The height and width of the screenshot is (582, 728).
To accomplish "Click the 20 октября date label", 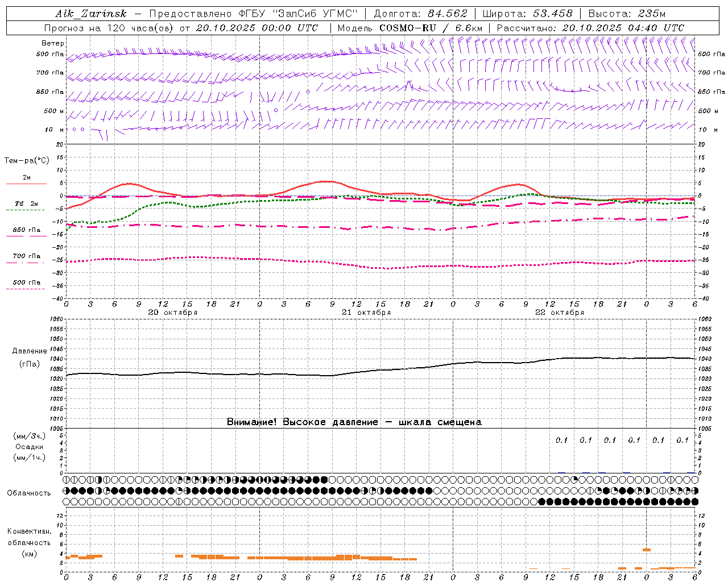I will pos(173,313).
